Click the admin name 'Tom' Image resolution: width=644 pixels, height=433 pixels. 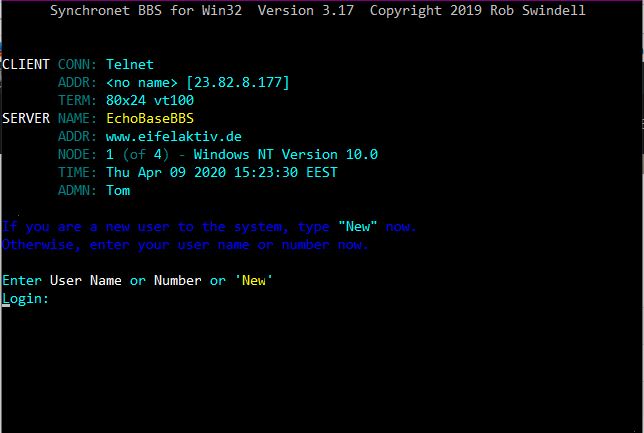click(118, 190)
